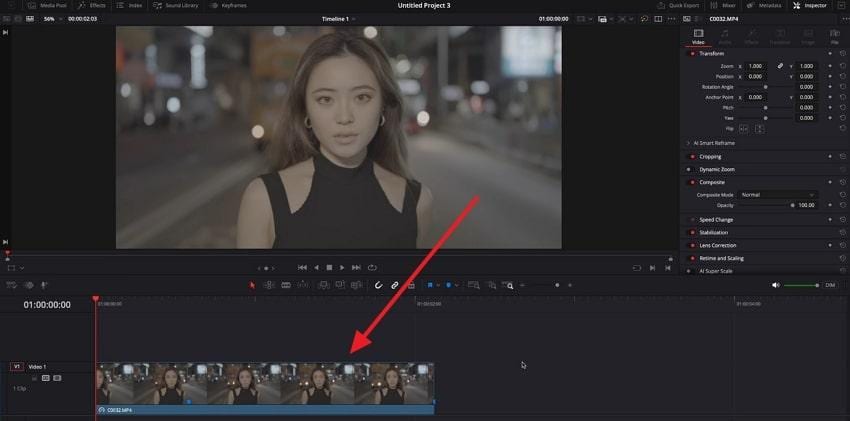Reset the Stabilization section
This screenshot has width=850, height=421.
coord(842,232)
